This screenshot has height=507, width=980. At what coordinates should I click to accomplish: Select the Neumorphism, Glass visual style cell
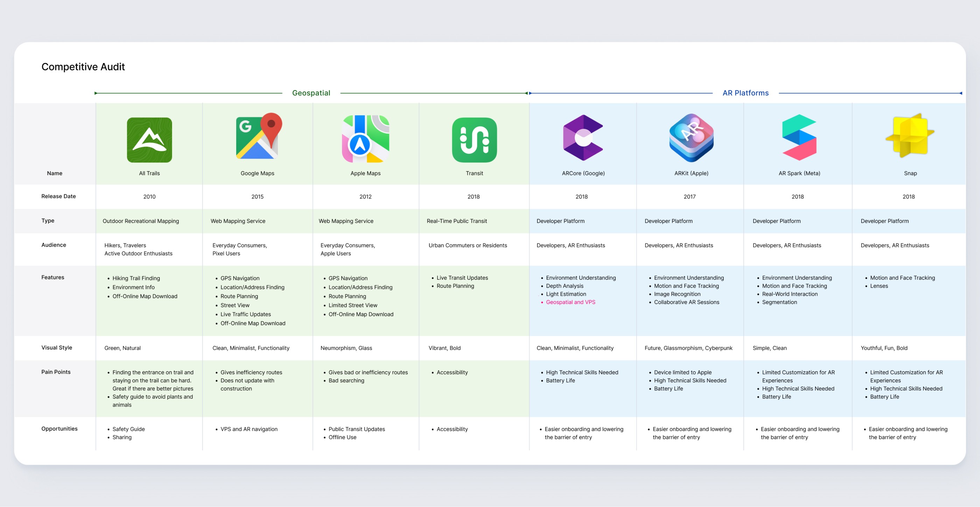point(346,348)
